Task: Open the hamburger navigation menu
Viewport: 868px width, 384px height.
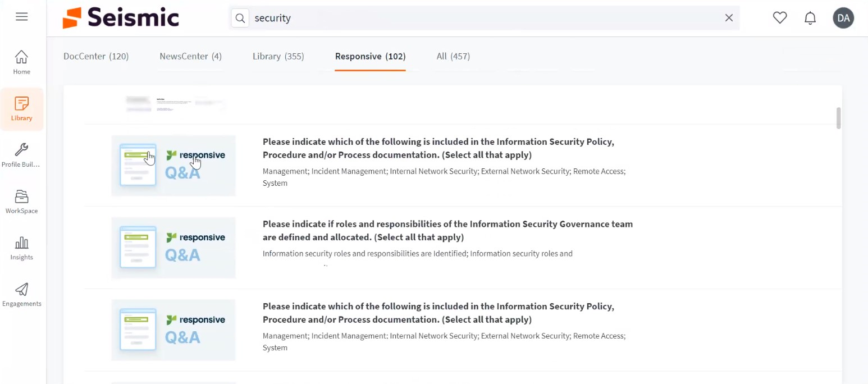Action: tap(22, 17)
